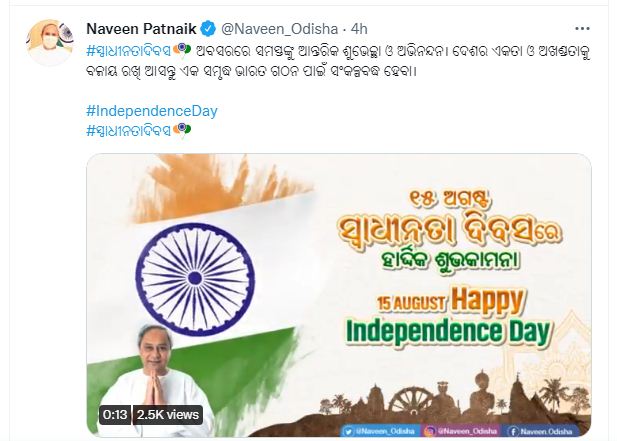Click the Twitter bird icon in video footer
This screenshot has height=441, width=617.
(x=349, y=431)
